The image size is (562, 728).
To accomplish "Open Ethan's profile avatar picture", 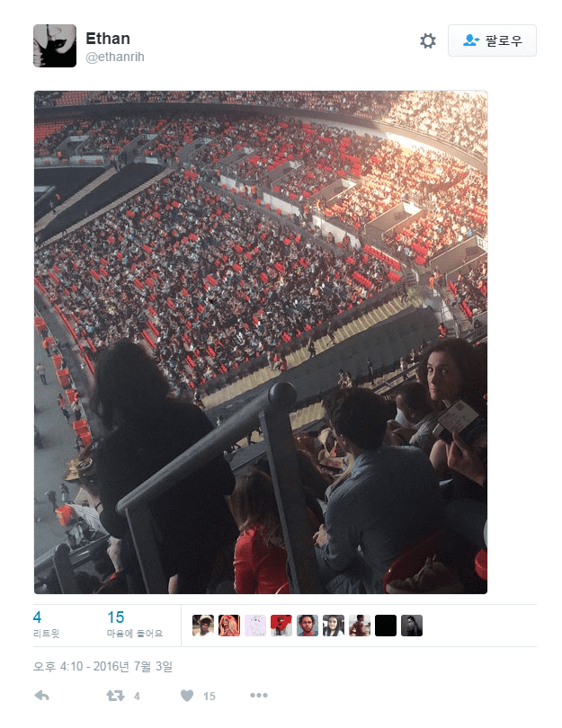I will (x=55, y=46).
